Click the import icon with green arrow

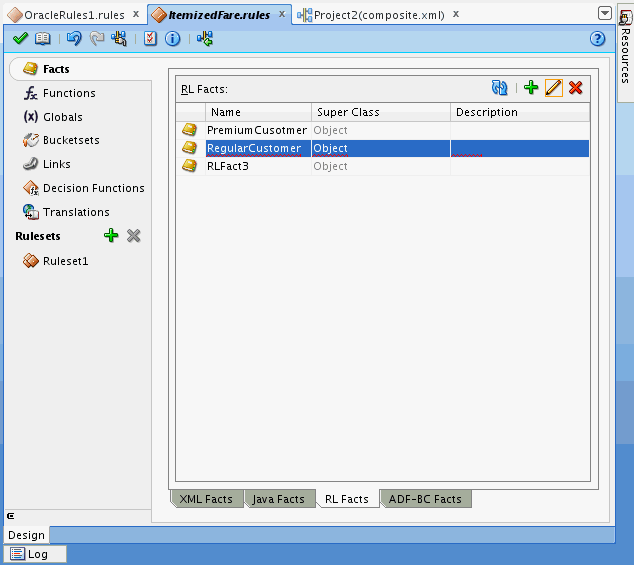click(x=205, y=39)
